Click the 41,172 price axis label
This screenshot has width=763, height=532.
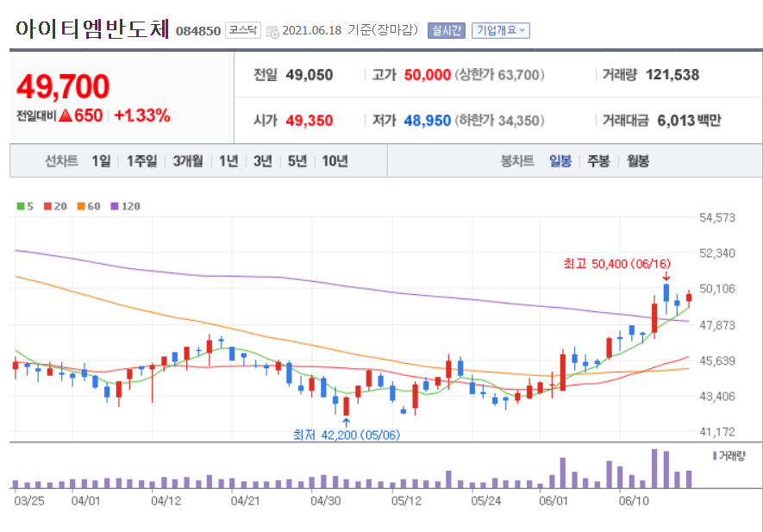717,432
